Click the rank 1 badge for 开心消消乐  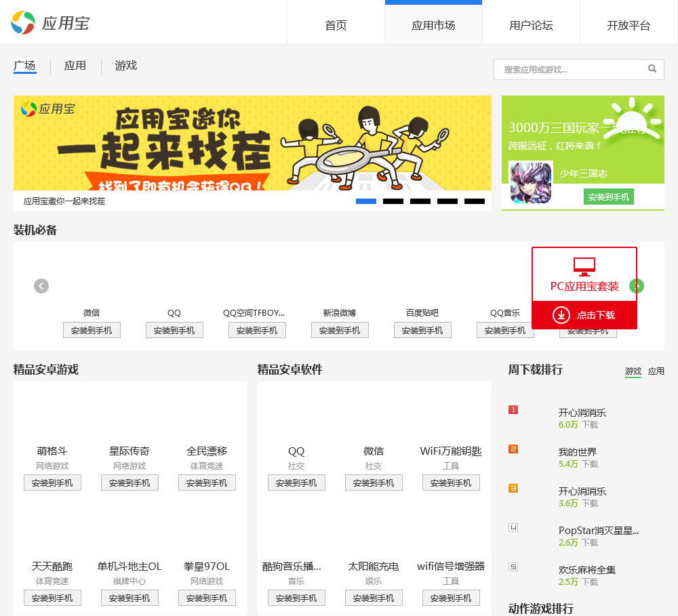click(513, 409)
